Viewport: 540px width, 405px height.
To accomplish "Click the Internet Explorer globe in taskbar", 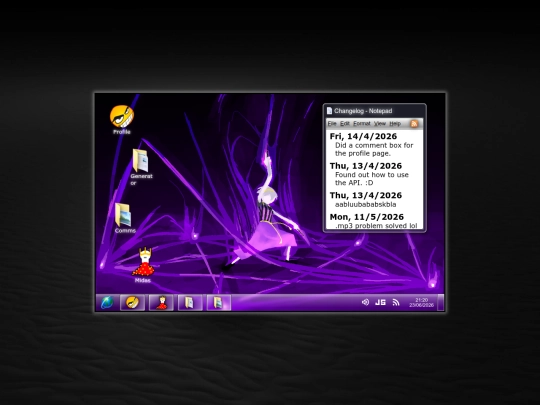I will click(x=107, y=302).
